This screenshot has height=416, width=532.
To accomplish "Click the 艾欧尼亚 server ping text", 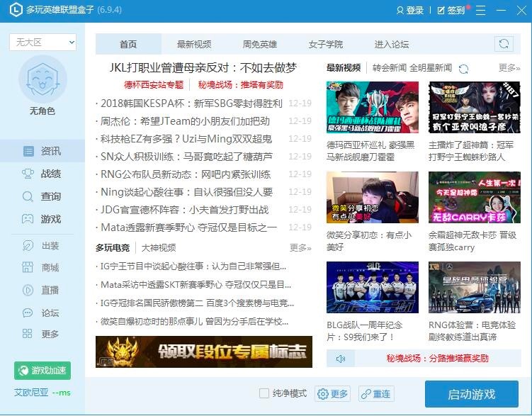I will tap(42, 393).
